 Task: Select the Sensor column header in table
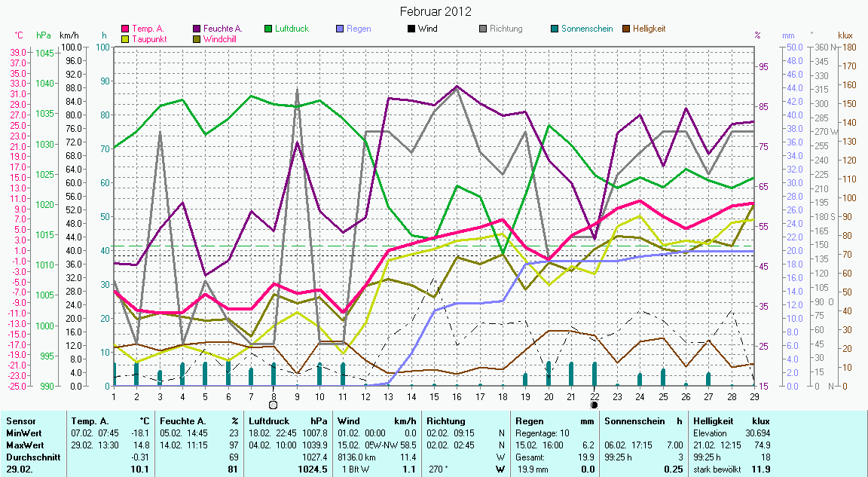tap(20, 421)
